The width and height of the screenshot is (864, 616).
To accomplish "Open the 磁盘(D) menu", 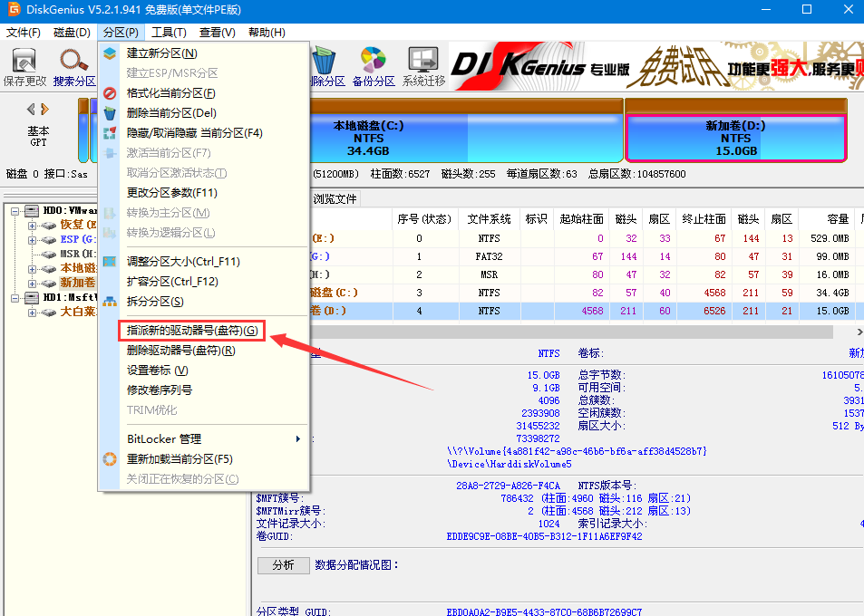I will 72,33.
